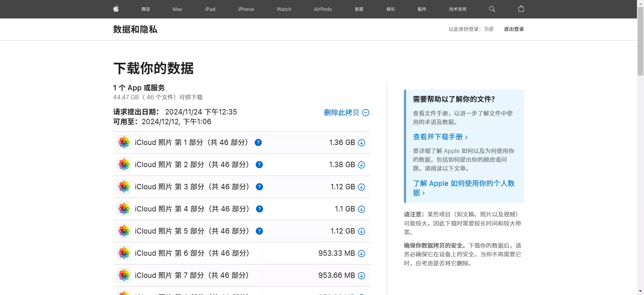
Task: Click scrollbar down arrow at bottom right
Action: [x=640, y=291]
